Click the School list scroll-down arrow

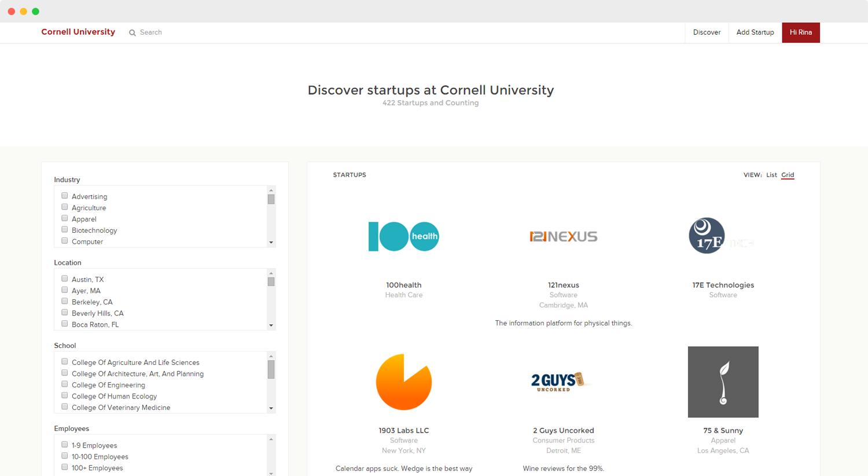pyautogui.click(x=271, y=408)
